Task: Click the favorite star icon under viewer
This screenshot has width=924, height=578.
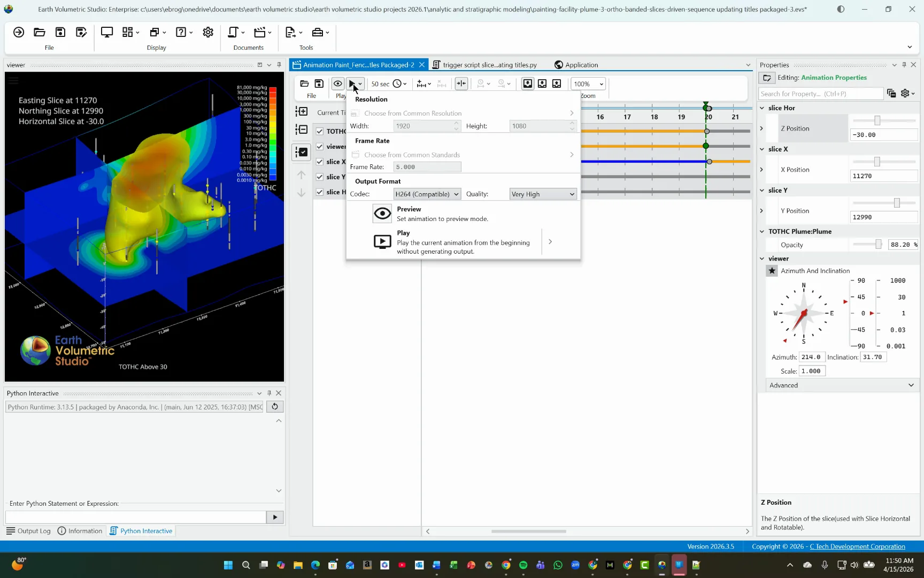Action: 772,271
